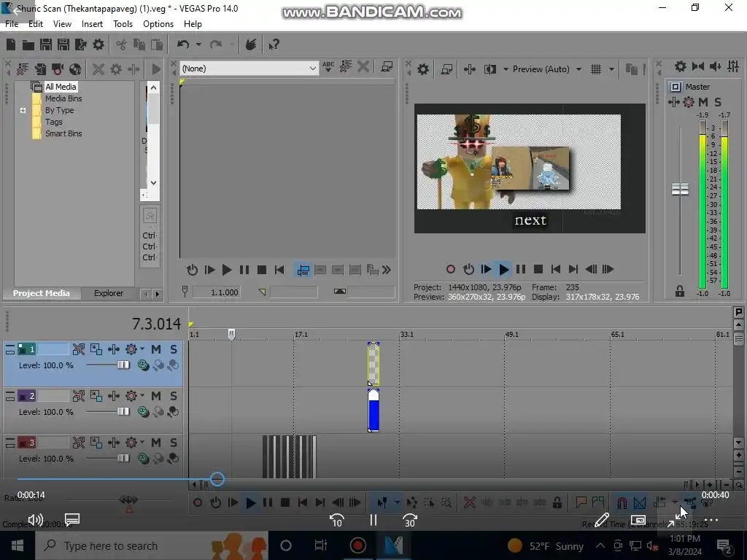Mute track 3 with M button

[156, 443]
